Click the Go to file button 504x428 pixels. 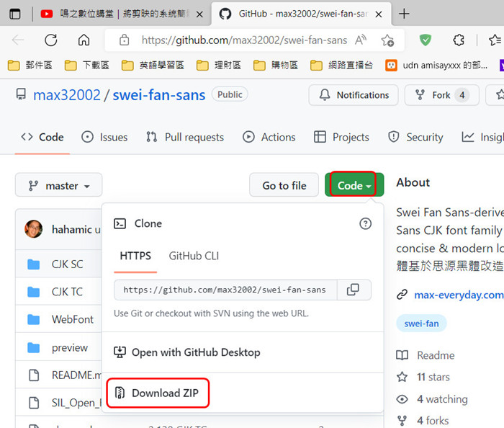[284, 185]
